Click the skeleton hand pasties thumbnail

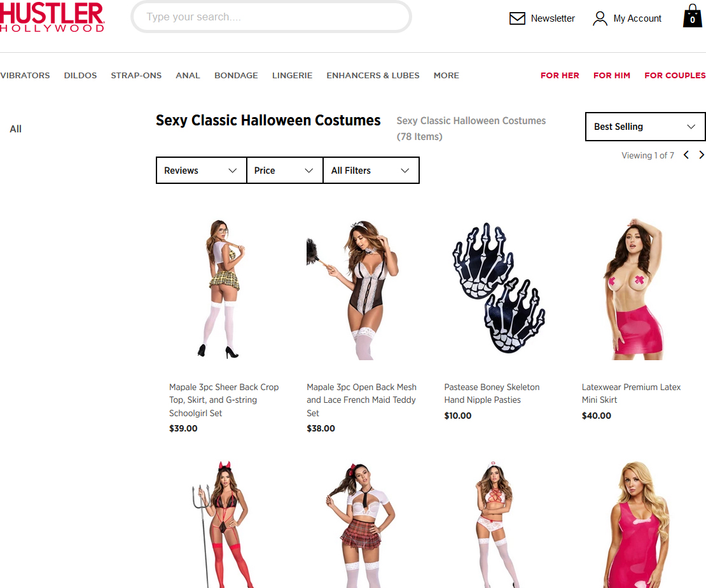pyautogui.click(x=499, y=288)
